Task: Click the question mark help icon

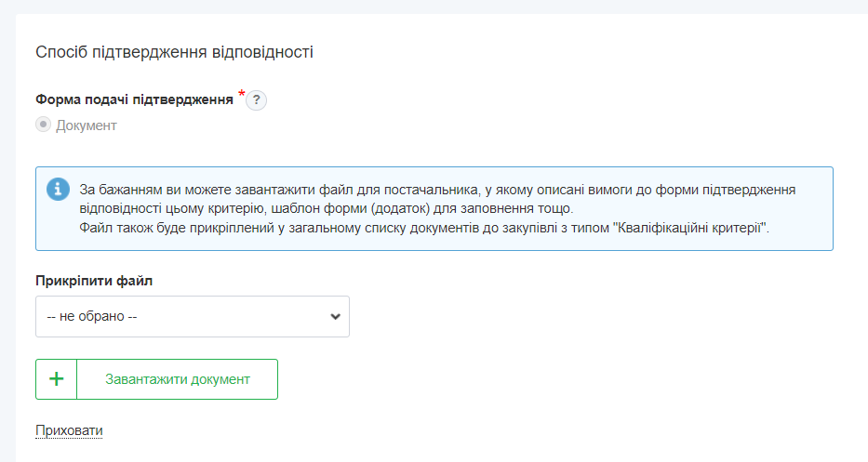Action: [x=257, y=100]
